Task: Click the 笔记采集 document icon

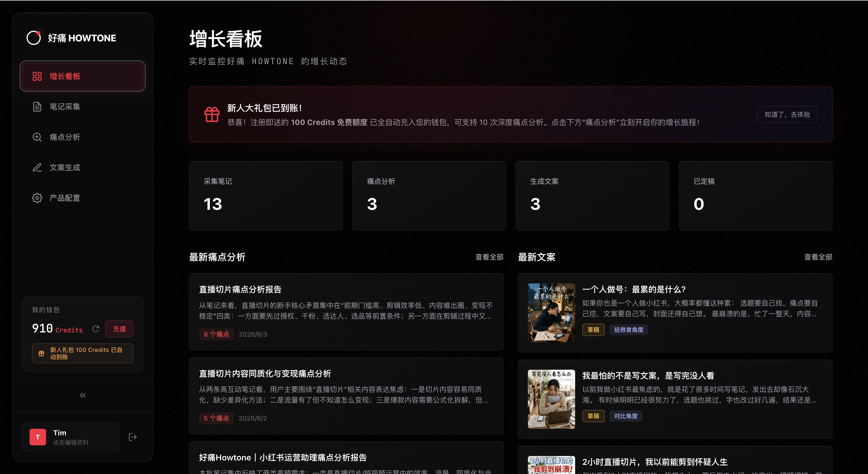Action: pos(37,107)
